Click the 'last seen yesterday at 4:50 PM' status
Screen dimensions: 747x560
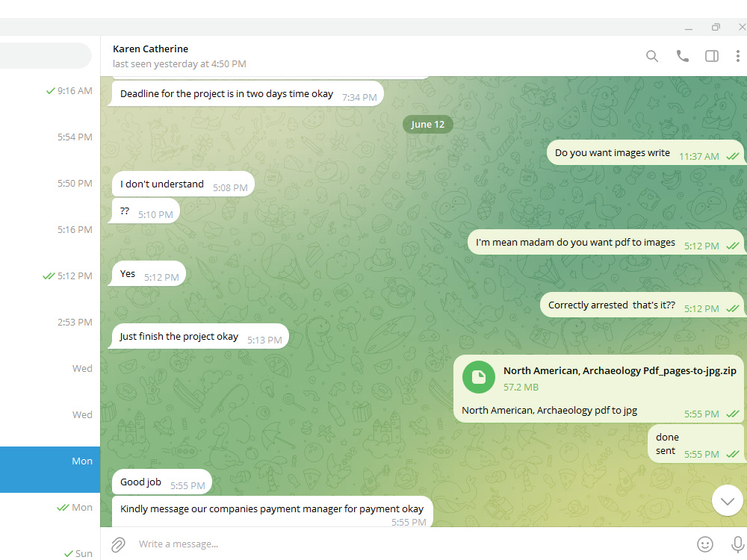179,63
